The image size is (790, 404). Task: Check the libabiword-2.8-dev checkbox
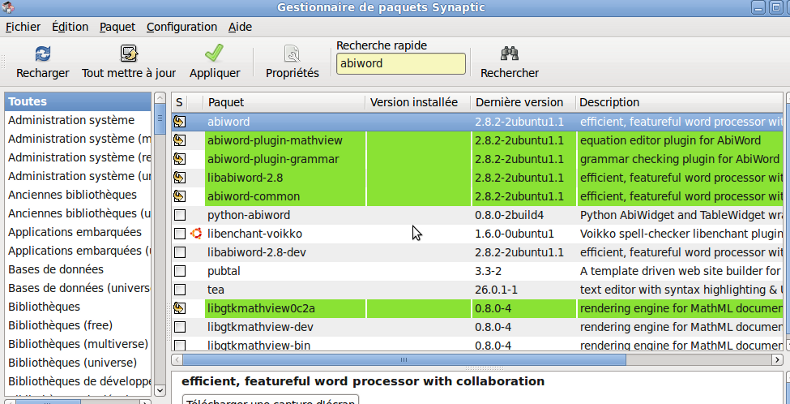pyautogui.click(x=180, y=252)
